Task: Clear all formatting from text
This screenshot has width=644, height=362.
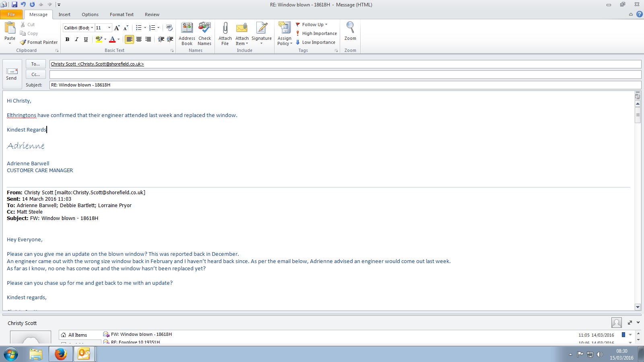Action: pos(169,28)
